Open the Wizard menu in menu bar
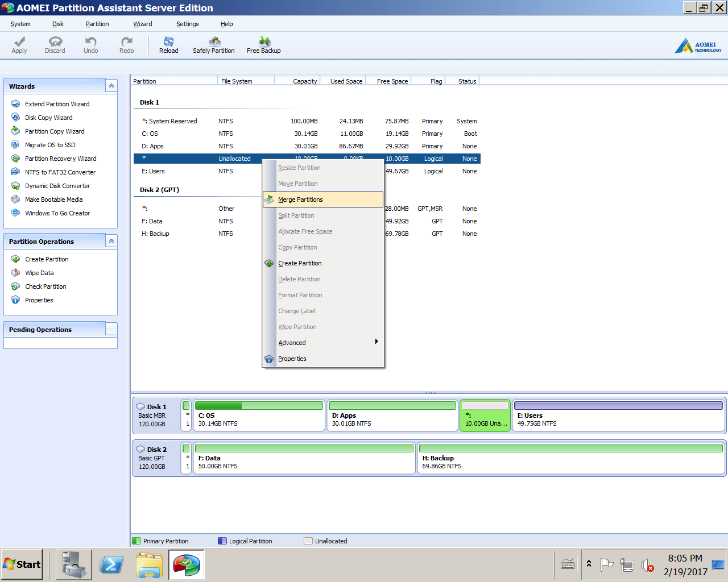This screenshot has height=582, width=728. click(x=142, y=24)
